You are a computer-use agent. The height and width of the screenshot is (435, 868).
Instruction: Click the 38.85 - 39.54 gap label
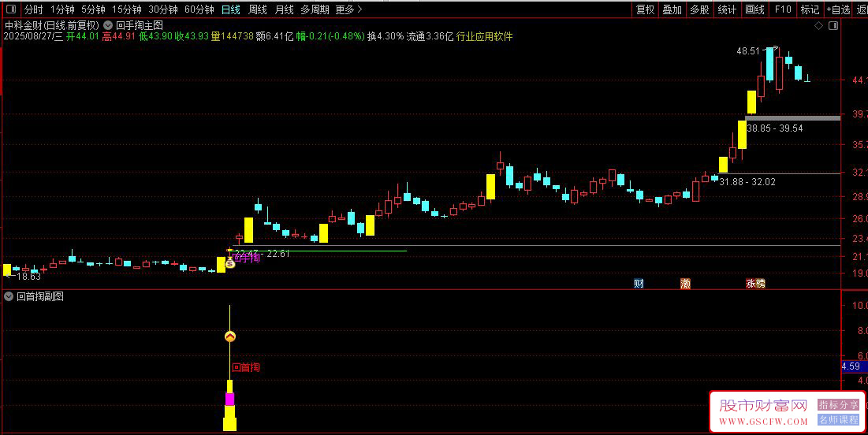click(x=775, y=128)
